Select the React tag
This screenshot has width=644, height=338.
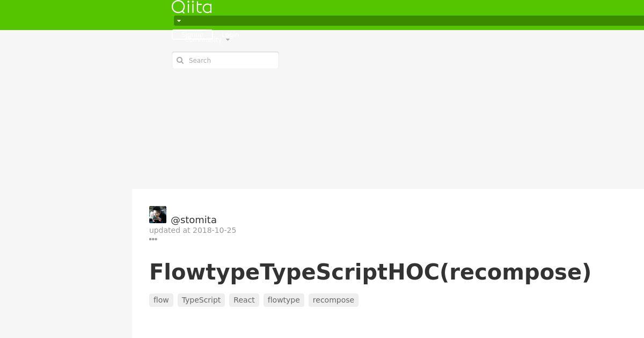tap(244, 300)
